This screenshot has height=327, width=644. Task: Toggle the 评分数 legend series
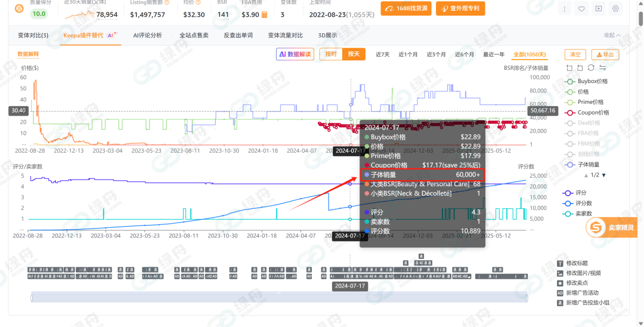[577, 203]
